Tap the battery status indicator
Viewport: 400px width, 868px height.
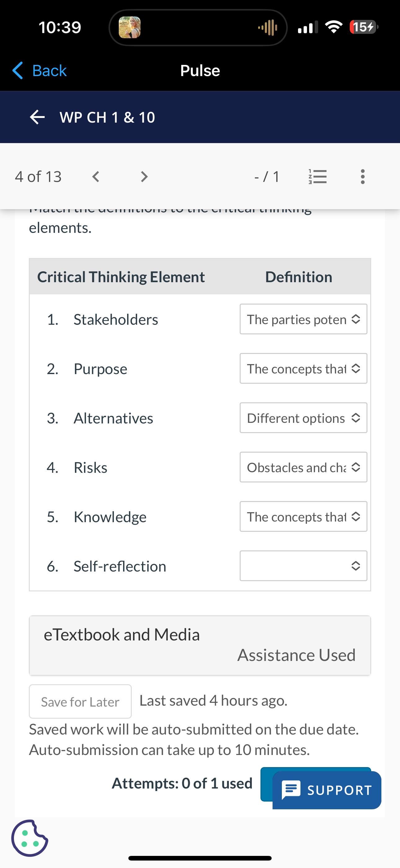(x=364, y=27)
